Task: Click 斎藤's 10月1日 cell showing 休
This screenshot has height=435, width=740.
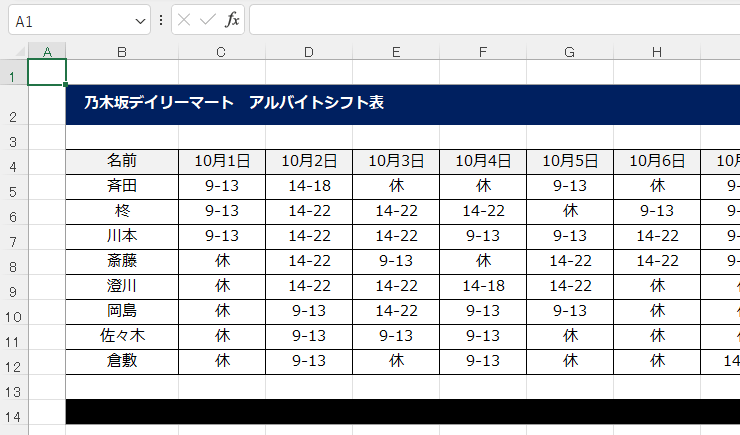Action: tap(222, 262)
